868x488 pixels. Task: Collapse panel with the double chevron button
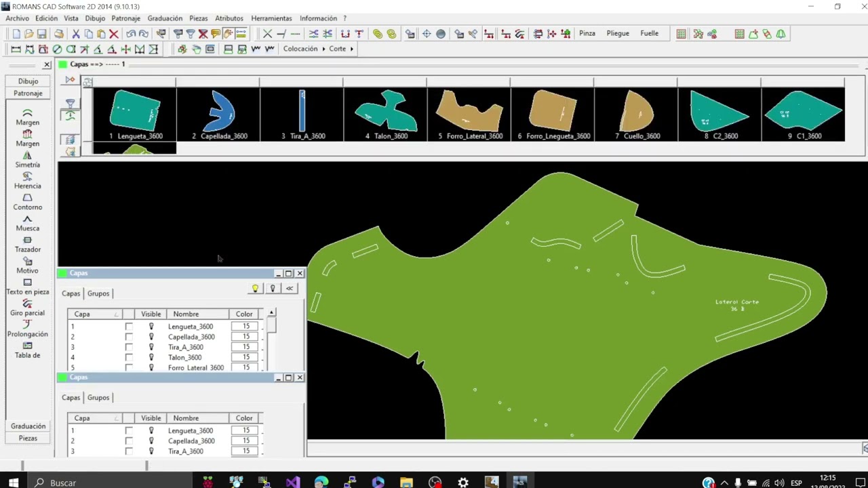(x=290, y=289)
